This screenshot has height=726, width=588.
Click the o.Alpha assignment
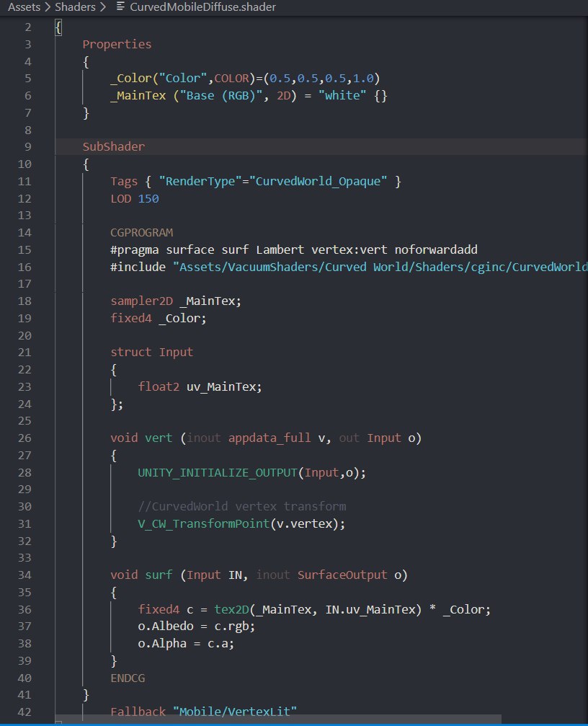pos(186,644)
